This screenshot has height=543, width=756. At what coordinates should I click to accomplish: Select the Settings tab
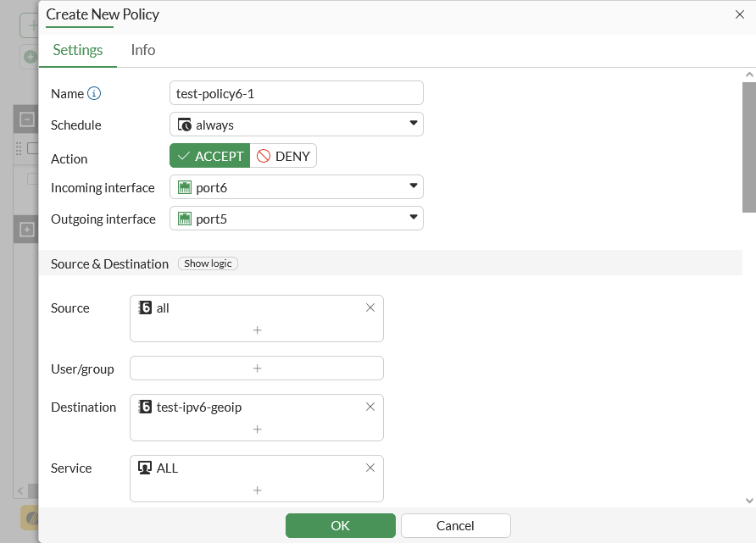[x=78, y=50]
